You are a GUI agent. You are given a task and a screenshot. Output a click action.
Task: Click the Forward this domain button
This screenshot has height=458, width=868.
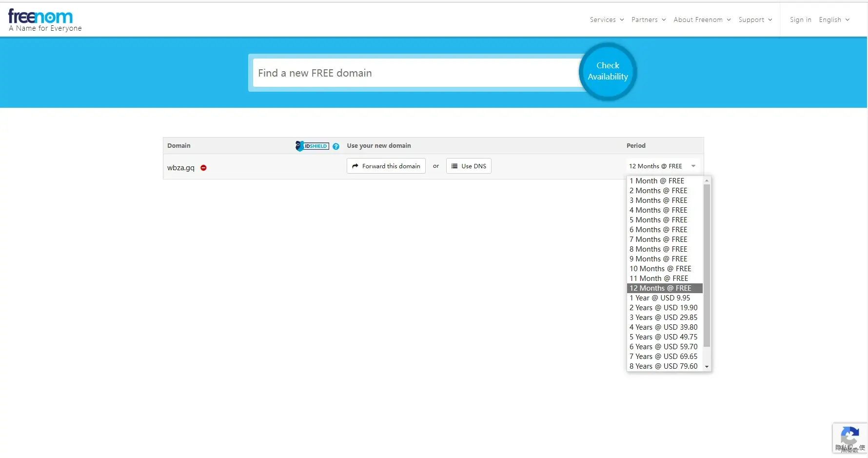(x=386, y=166)
